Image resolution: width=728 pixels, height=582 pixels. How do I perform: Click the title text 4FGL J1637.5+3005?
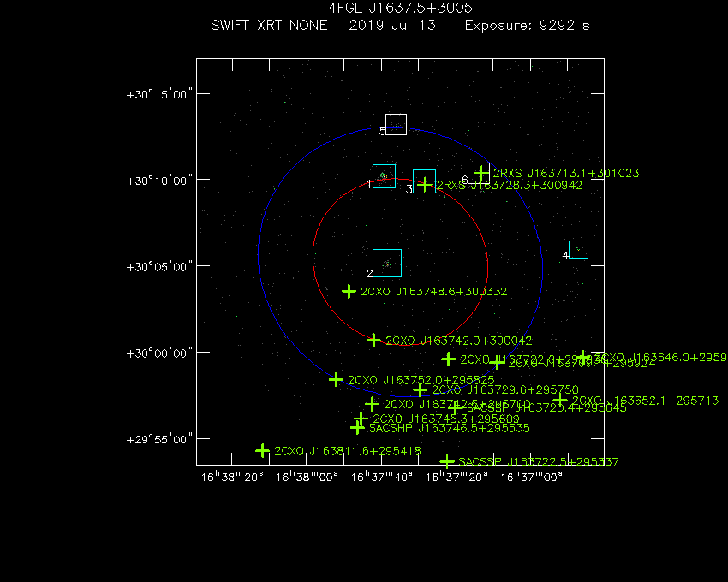tap(400, 8)
